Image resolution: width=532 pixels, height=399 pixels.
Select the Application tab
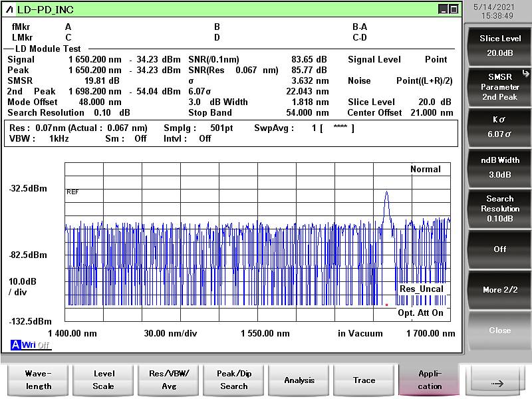click(x=429, y=380)
